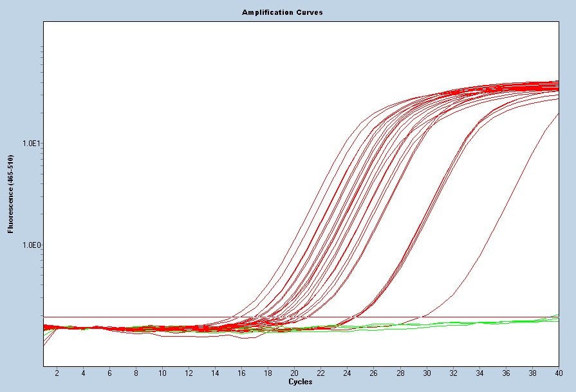Image resolution: width=576 pixels, height=392 pixels.
Task: Click the cycle 30 x-axis tick label
Action: [x=426, y=373]
